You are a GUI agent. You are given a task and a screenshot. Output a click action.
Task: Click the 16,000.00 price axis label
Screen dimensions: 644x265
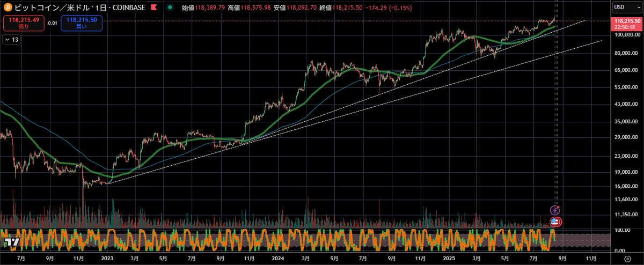click(x=626, y=186)
